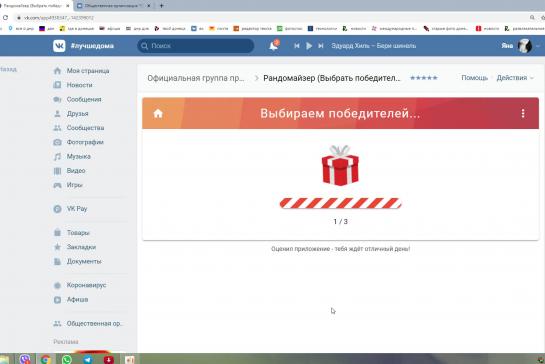Screen dimensions: 545x364
Task: Open the WhatsApp icon on the taskbar
Action: tap(66, 359)
